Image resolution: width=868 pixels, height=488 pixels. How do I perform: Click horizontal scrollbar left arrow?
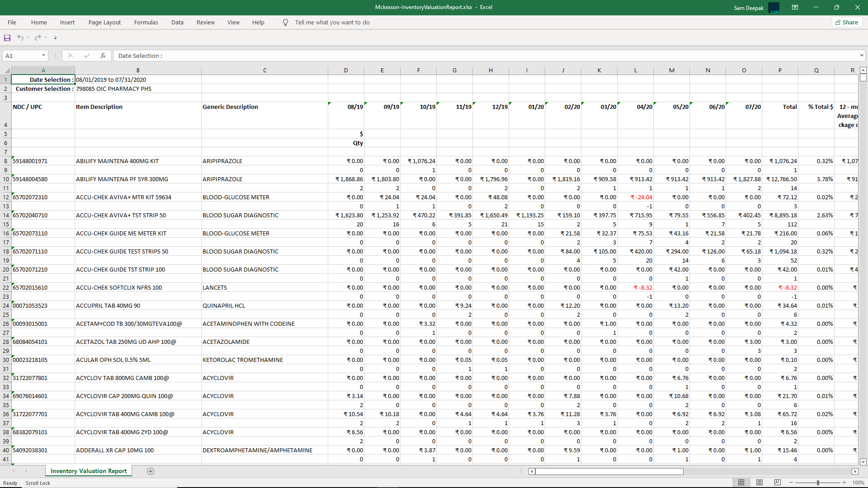click(x=532, y=471)
